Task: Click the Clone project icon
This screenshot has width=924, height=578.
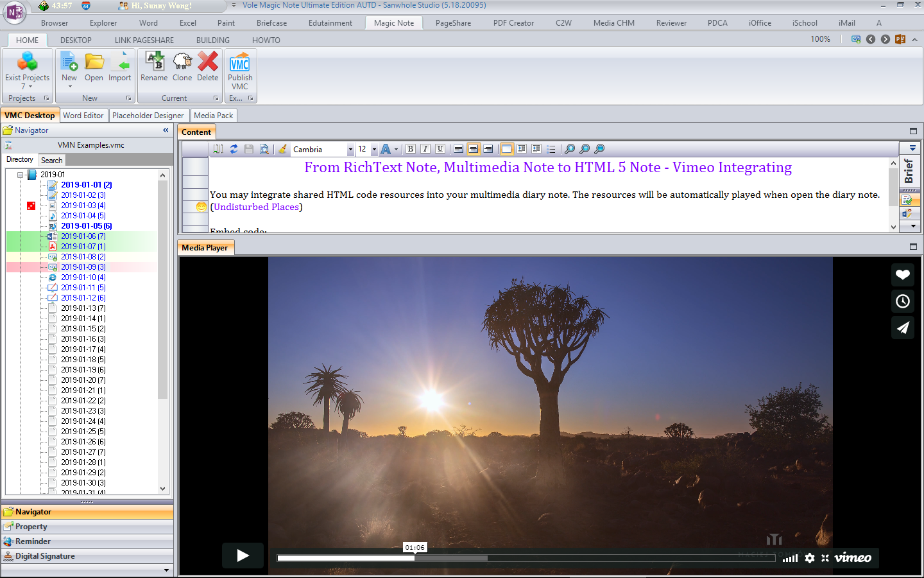Action: (x=182, y=67)
